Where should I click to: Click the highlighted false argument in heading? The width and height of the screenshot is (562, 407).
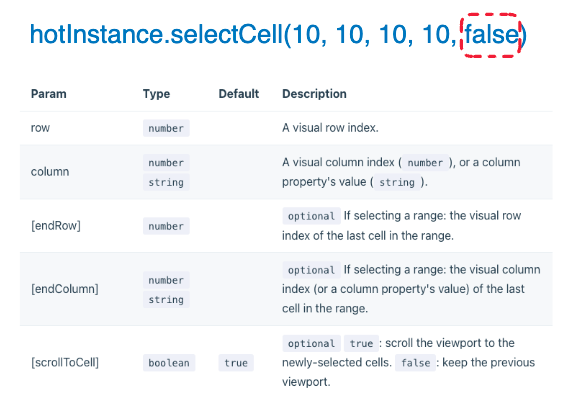coord(491,35)
